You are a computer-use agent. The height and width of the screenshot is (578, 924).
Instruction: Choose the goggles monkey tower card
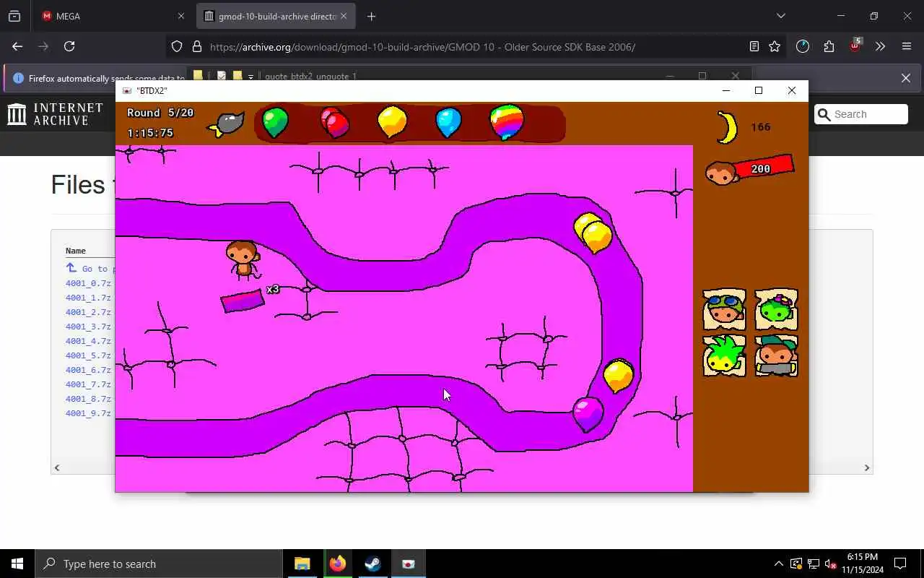(x=724, y=309)
